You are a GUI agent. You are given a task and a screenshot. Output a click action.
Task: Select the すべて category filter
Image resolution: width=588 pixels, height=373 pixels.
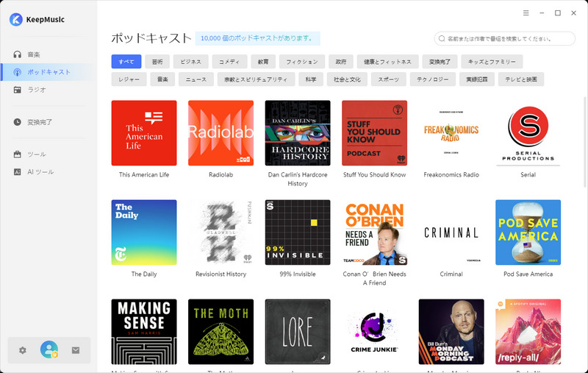[x=126, y=62]
